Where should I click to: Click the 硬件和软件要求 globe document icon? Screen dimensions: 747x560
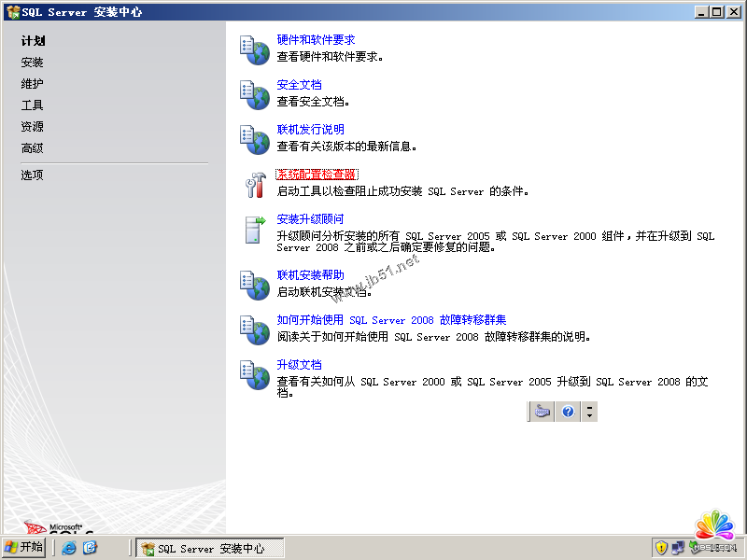click(x=254, y=49)
